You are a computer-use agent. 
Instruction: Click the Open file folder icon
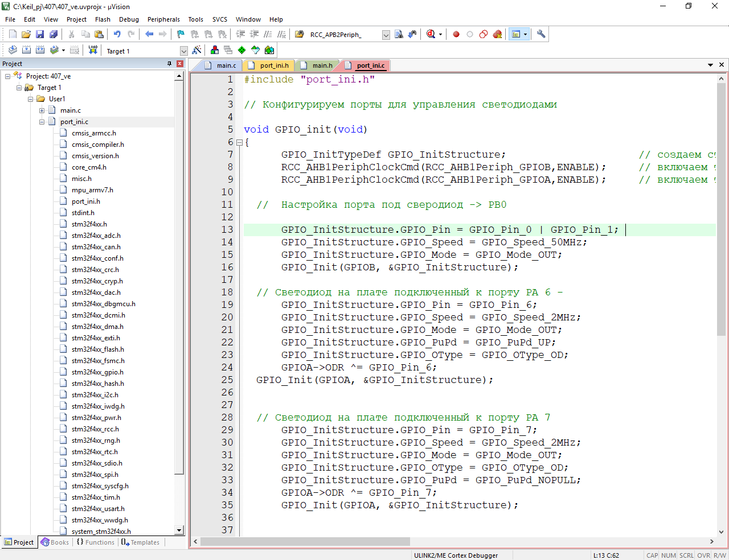(x=26, y=34)
